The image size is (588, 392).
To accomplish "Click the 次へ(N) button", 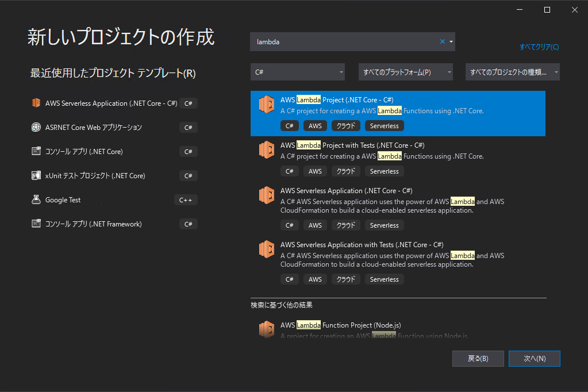I will pyautogui.click(x=534, y=358).
